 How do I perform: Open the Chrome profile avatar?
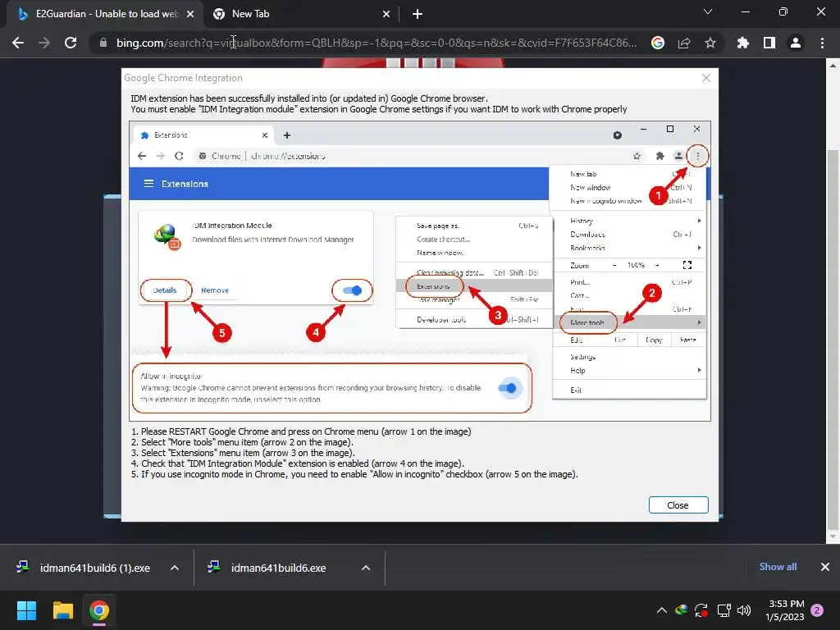[796, 43]
